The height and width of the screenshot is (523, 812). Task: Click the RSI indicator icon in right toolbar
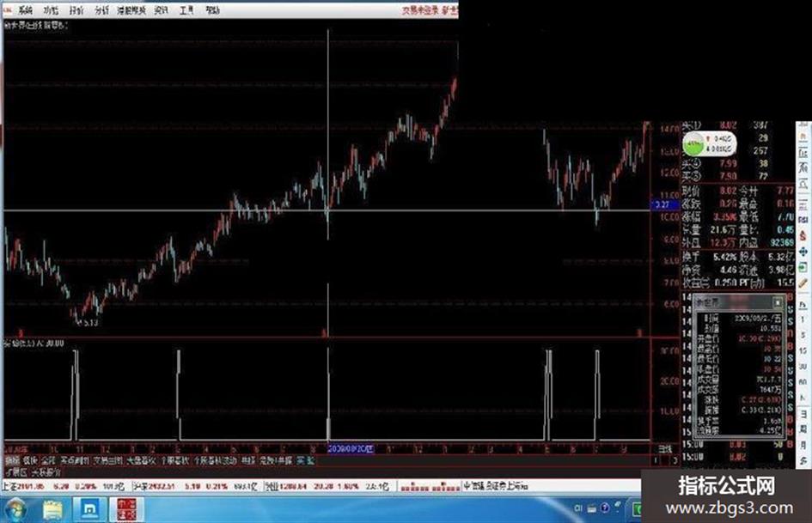(803, 220)
